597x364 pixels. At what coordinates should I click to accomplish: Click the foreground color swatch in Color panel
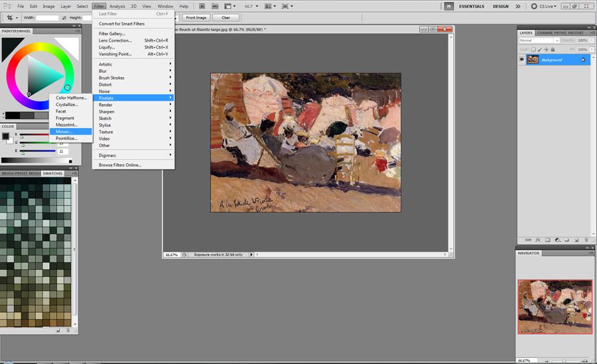5,137
